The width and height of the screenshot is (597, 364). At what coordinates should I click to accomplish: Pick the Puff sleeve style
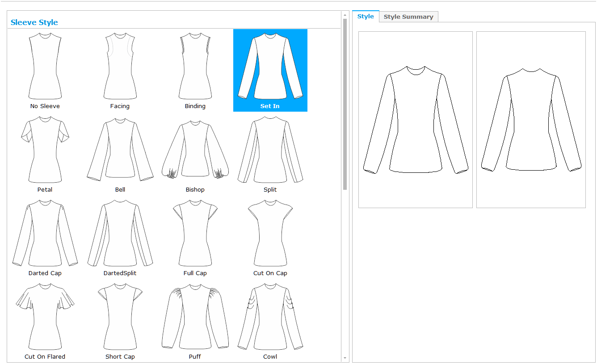pyautogui.click(x=195, y=321)
